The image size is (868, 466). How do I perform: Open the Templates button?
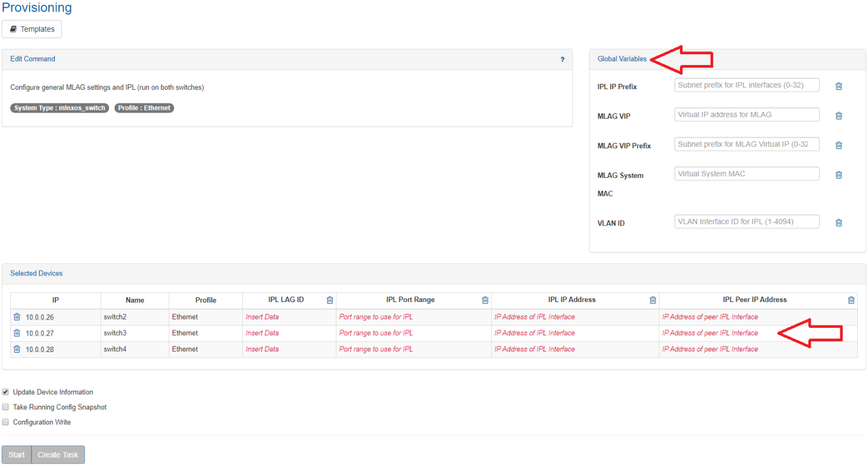pos(32,29)
